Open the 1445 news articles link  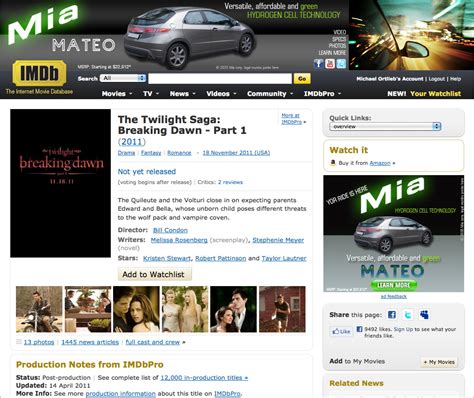pos(90,342)
